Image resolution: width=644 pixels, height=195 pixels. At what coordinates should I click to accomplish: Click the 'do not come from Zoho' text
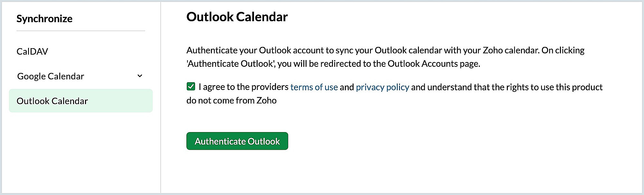click(232, 101)
